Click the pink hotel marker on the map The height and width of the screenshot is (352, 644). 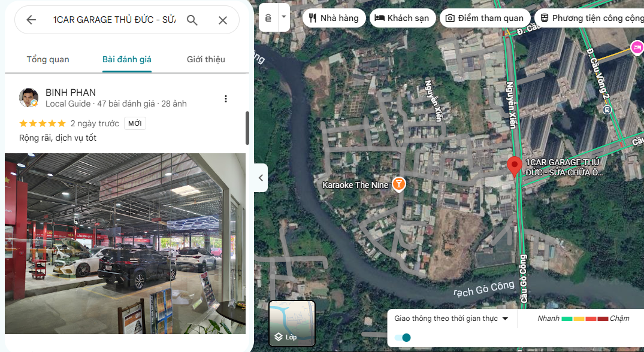coord(637,47)
